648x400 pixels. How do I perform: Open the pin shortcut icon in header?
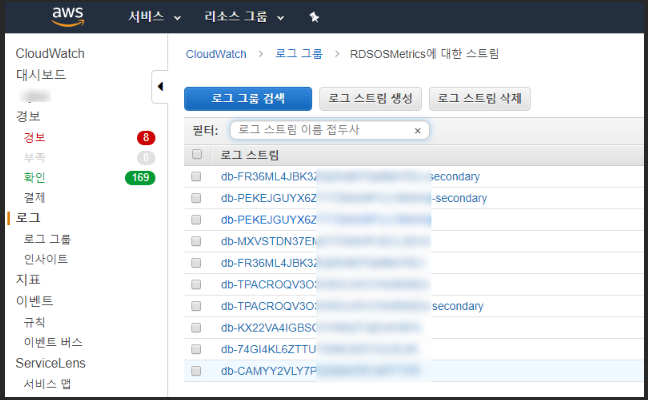pyautogui.click(x=314, y=17)
